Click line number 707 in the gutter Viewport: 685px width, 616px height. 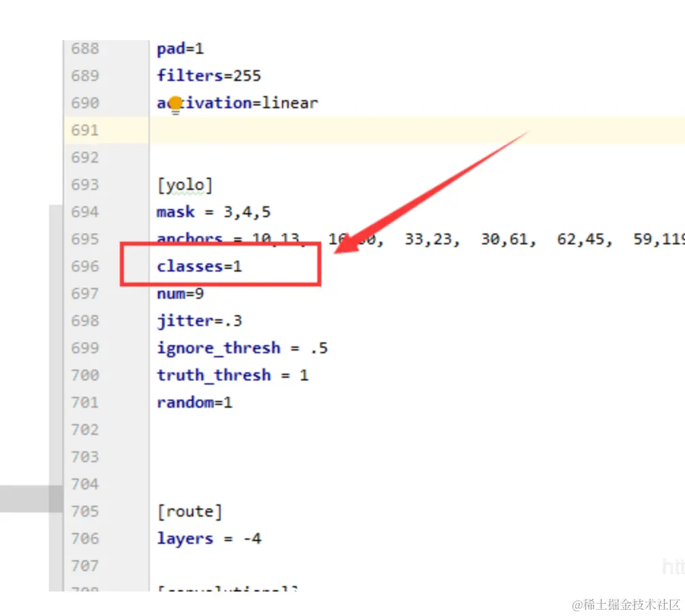(85, 566)
